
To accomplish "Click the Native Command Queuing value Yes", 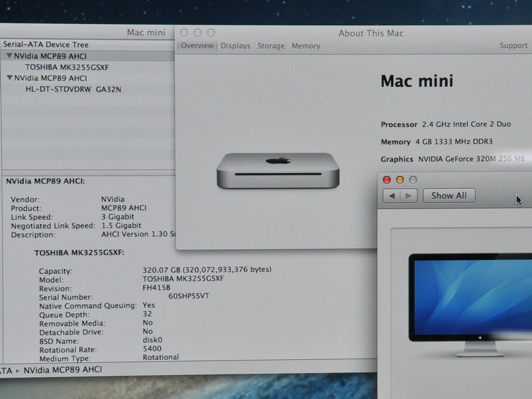I will [x=148, y=305].
